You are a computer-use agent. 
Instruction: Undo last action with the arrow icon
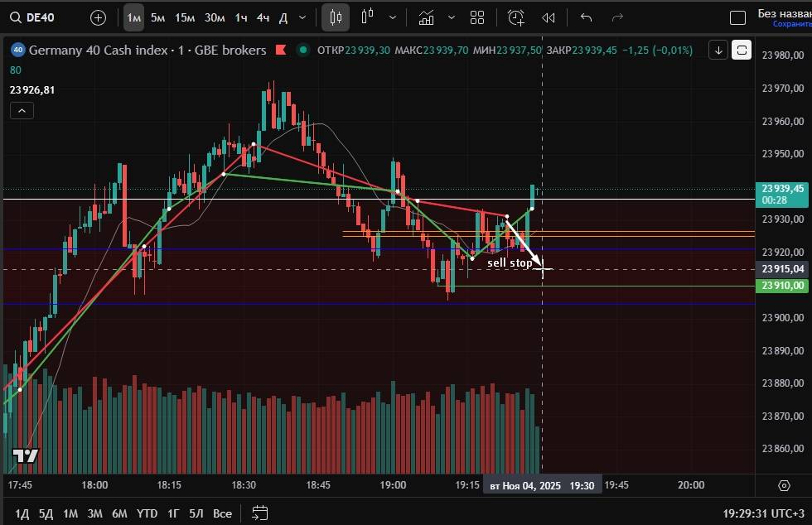click(587, 17)
